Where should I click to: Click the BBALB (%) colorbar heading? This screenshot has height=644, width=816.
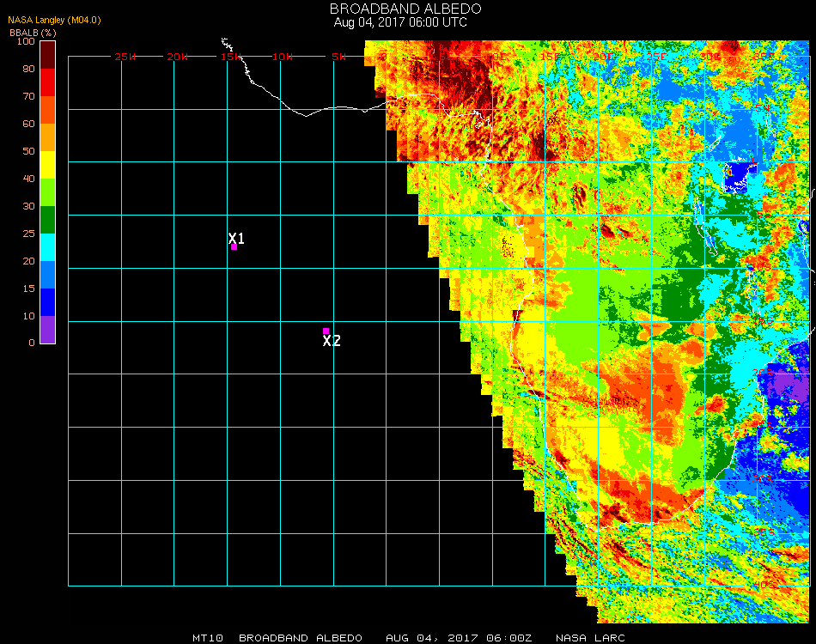[x=33, y=32]
